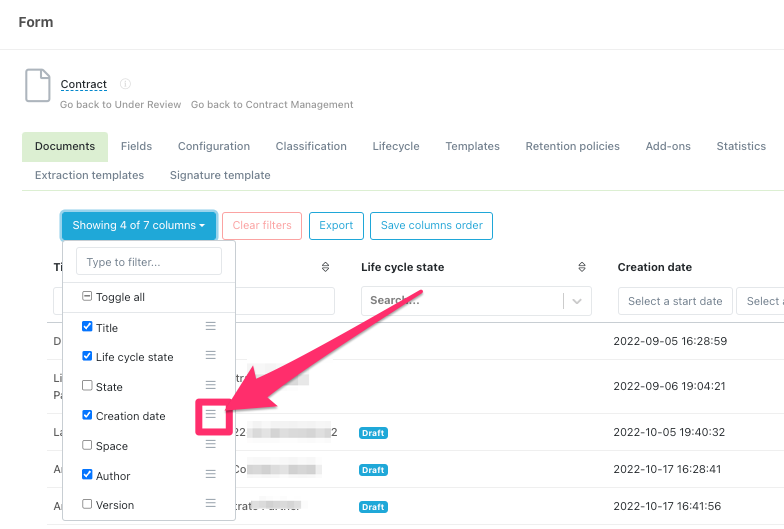This screenshot has width=784, height=529.
Task: Click the drag handle icon beside Title
Action: [x=210, y=326]
